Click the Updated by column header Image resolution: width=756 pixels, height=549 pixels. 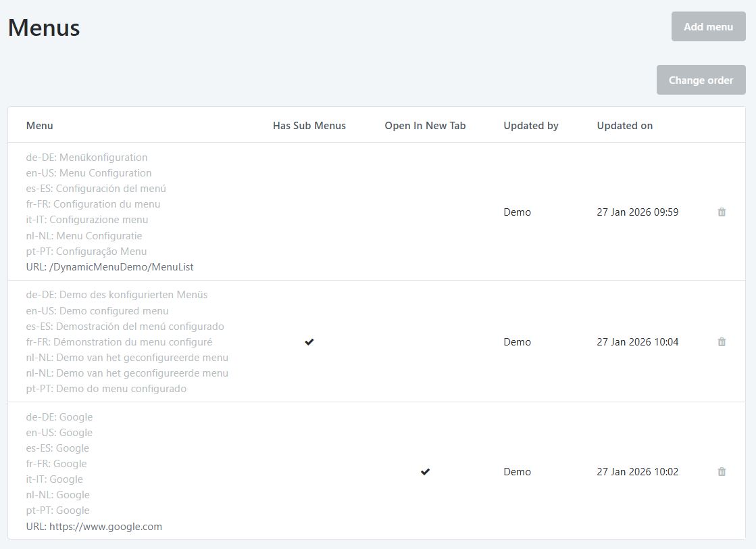[531, 126]
